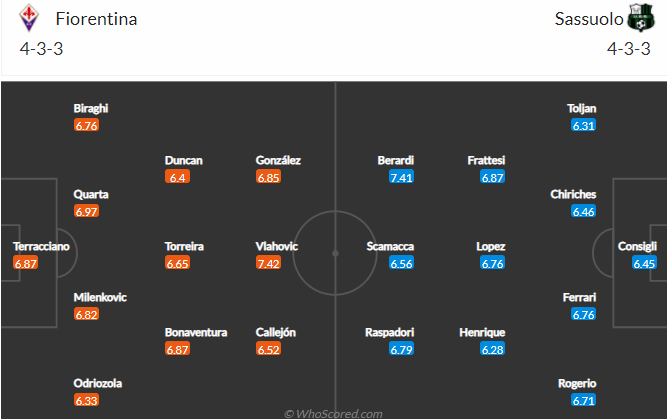The image size is (667, 419).
Task: Select the player name Milenkovic
Action: [100, 297]
